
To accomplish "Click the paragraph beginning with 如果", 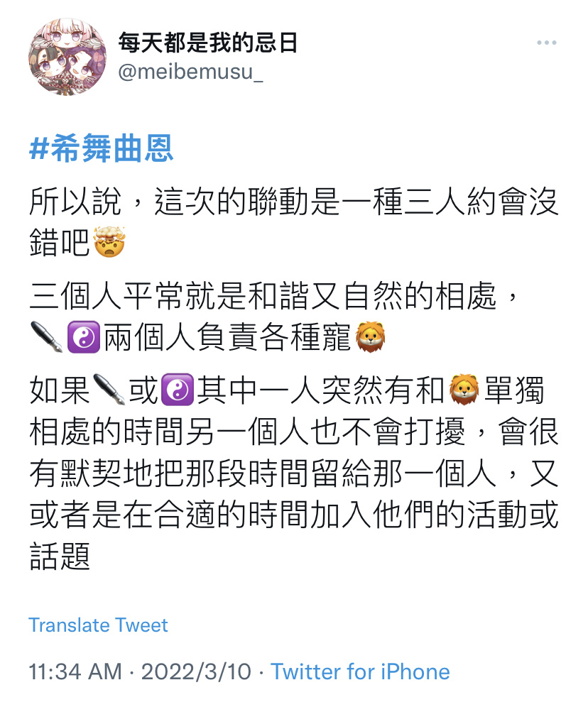I will click(x=294, y=473).
